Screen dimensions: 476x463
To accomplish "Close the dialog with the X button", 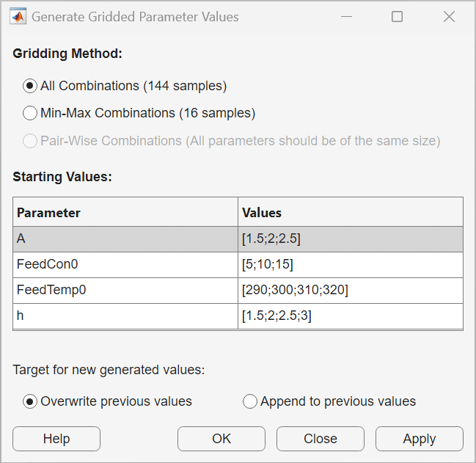I will [x=449, y=16].
